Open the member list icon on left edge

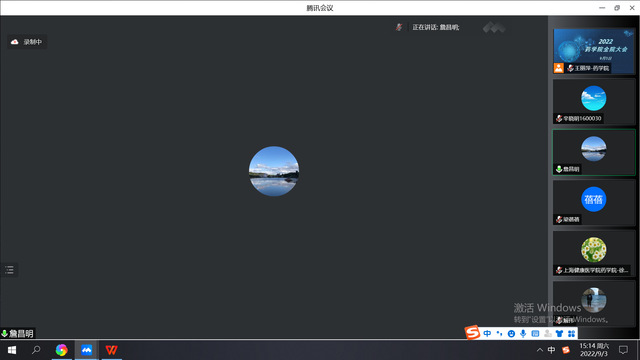tap(9, 270)
